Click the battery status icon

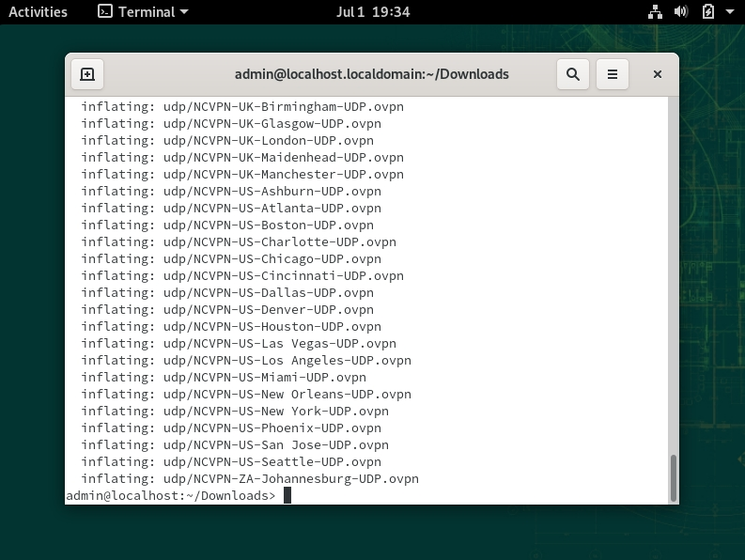coord(708,12)
